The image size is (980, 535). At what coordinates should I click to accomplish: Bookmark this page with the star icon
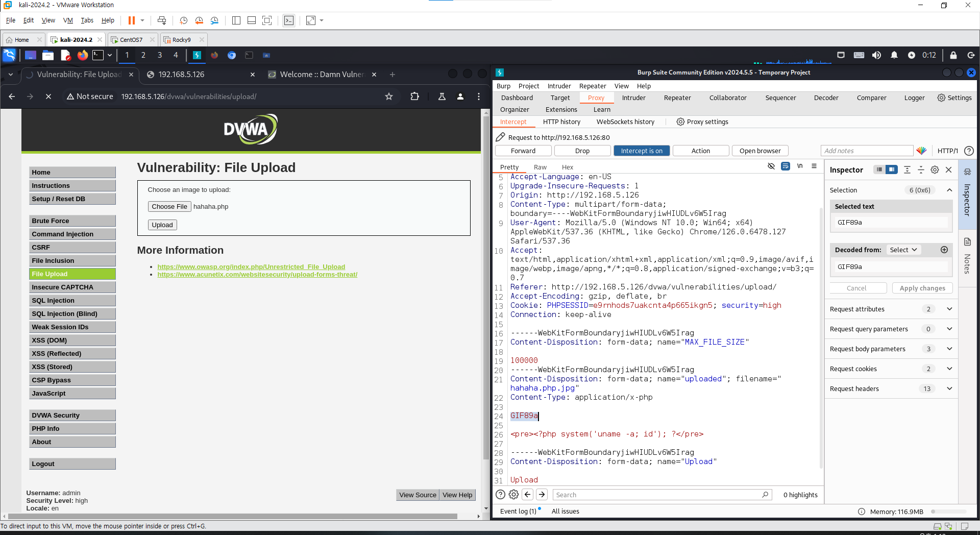point(389,96)
